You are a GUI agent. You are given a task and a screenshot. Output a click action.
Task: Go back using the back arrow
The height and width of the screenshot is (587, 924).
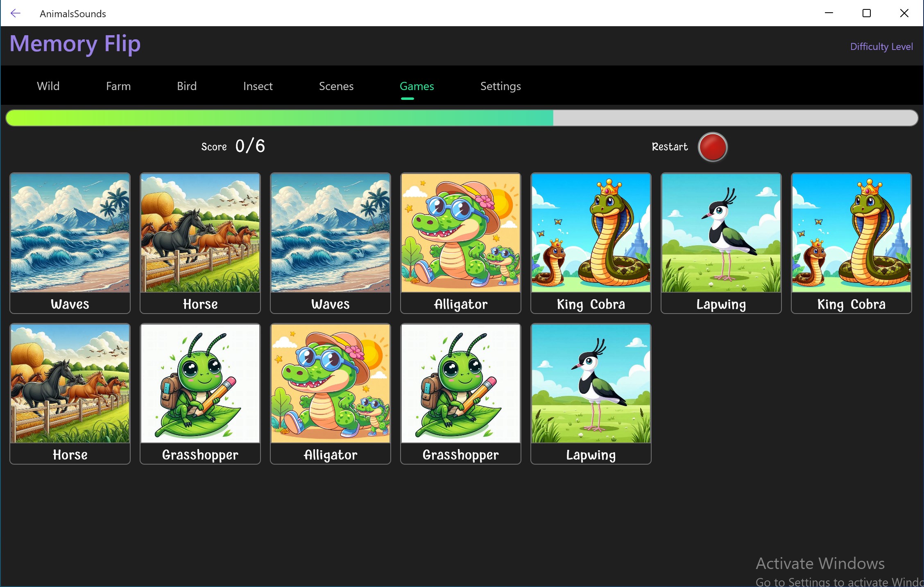click(x=16, y=14)
